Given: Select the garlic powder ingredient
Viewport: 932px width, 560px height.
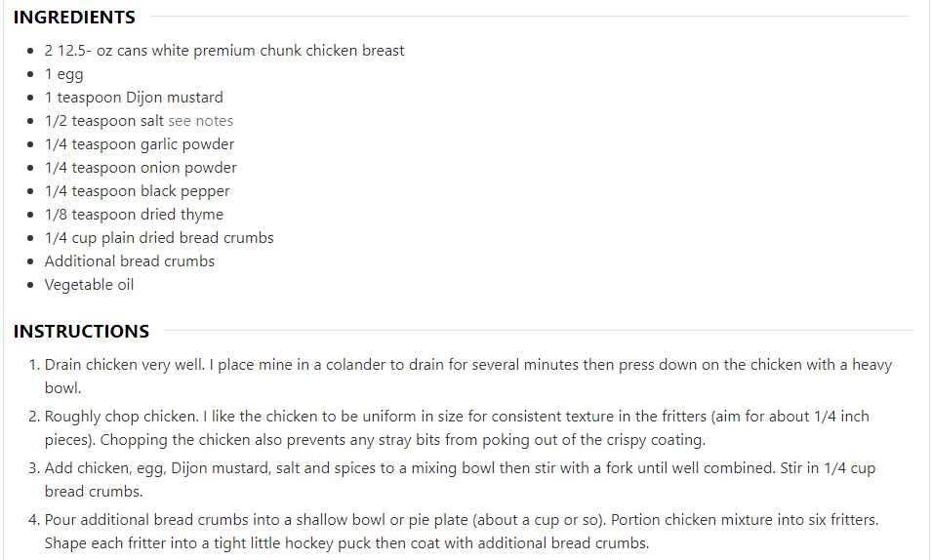Looking at the screenshot, I should pos(140,144).
